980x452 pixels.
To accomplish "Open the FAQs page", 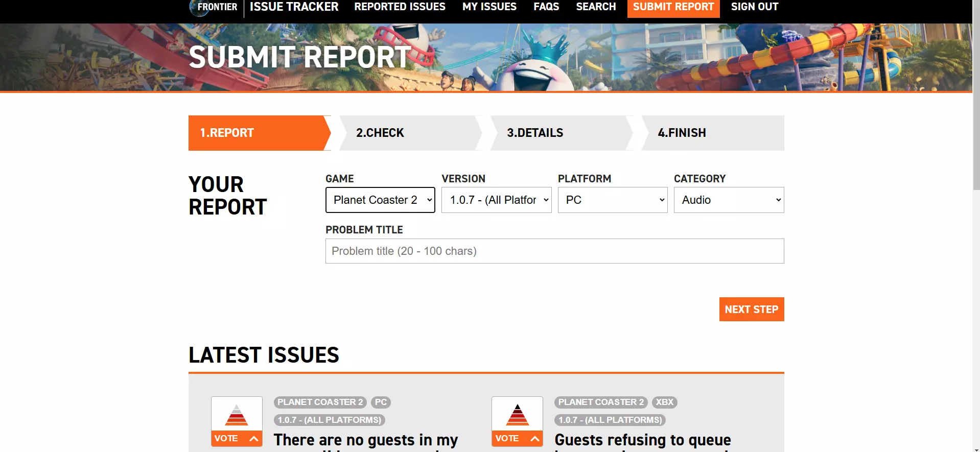I will (546, 7).
